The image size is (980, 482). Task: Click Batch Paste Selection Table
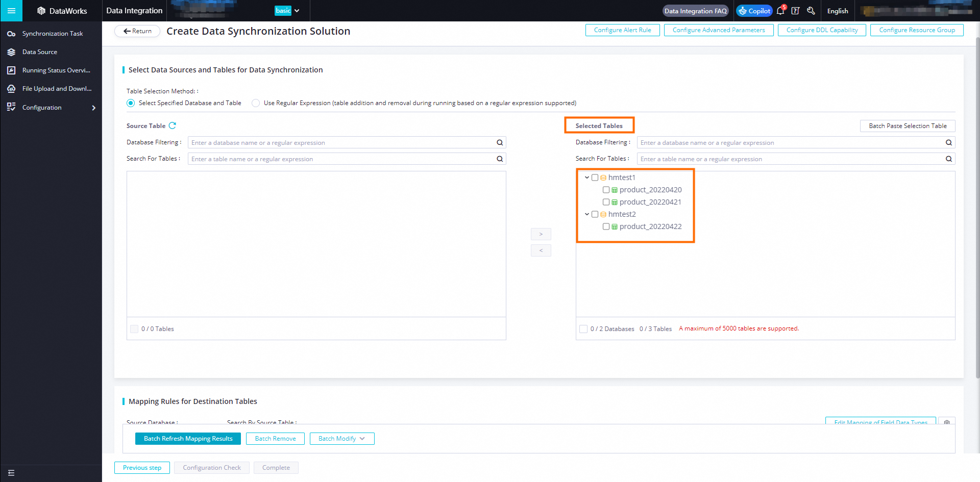(908, 126)
